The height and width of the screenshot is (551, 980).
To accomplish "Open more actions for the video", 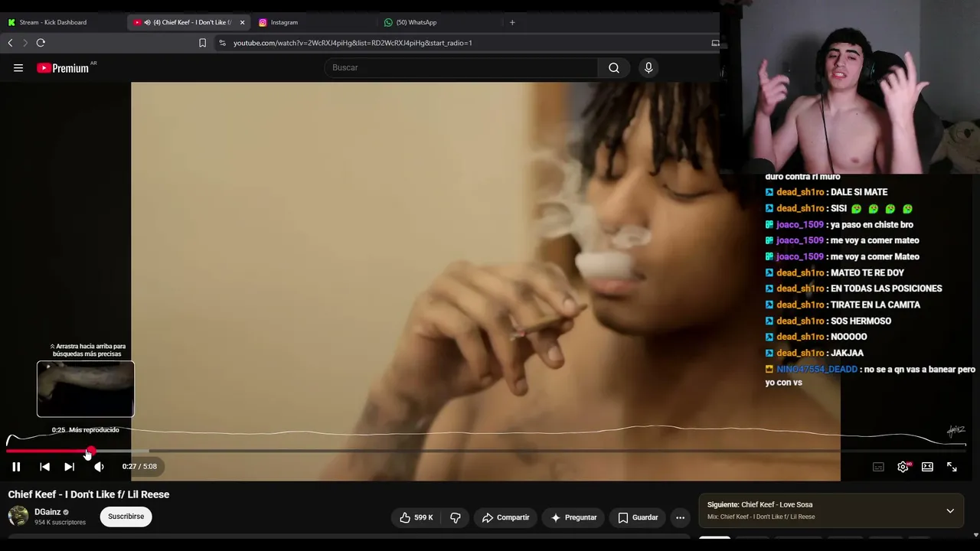I will pos(680,518).
